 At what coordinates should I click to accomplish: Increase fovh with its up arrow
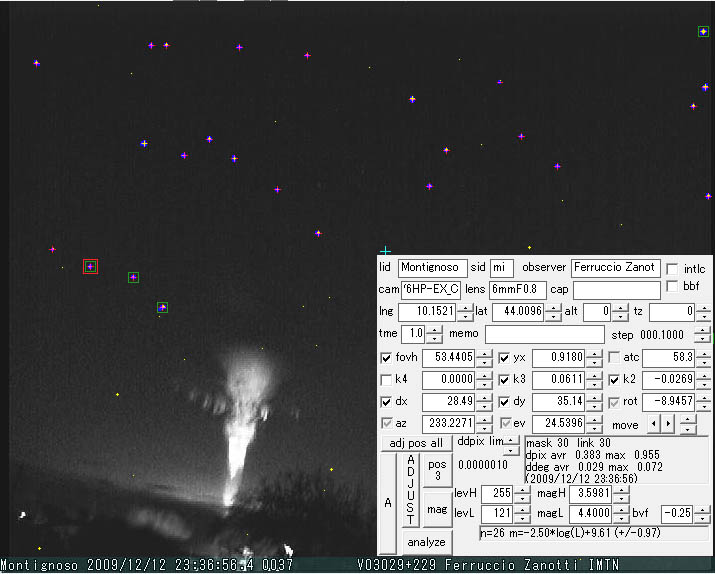coord(484,353)
